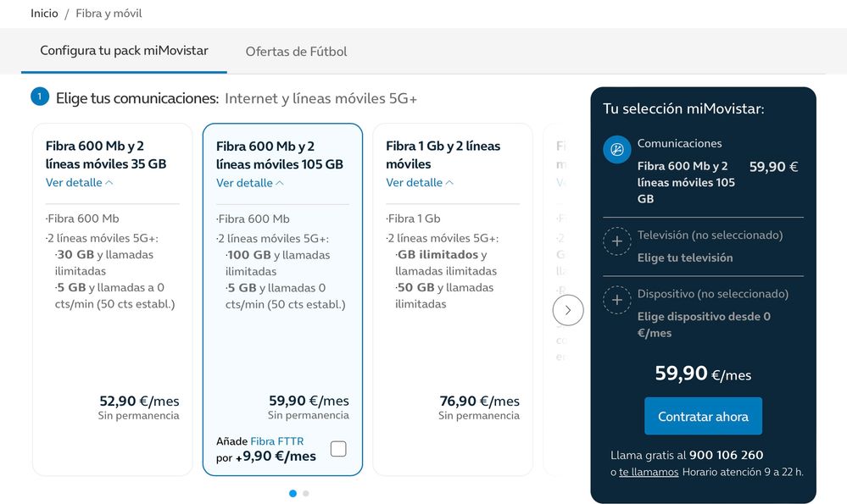Collapse Ver detalle on the 35 GB plan
The width and height of the screenshot is (847, 504).
pos(80,182)
